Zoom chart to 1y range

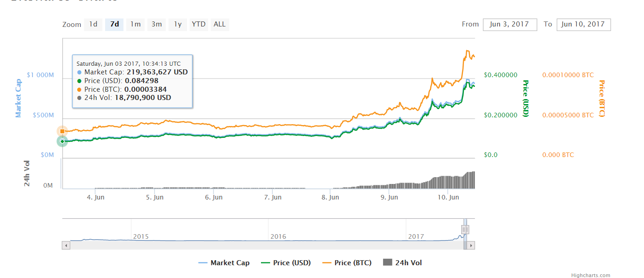click(177, 24)
